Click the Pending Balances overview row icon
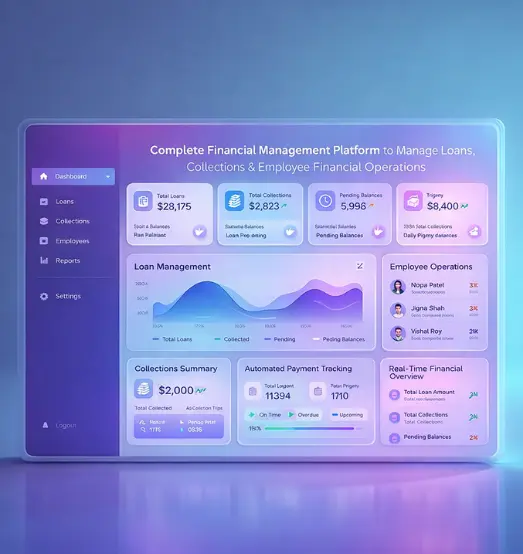 pyautogui.click(x=394, y=438)
